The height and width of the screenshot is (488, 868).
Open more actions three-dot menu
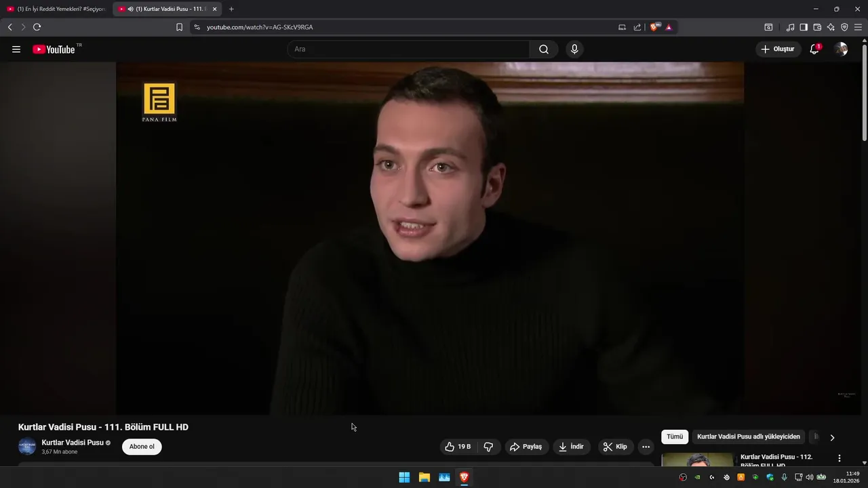(x=646, y=447)
